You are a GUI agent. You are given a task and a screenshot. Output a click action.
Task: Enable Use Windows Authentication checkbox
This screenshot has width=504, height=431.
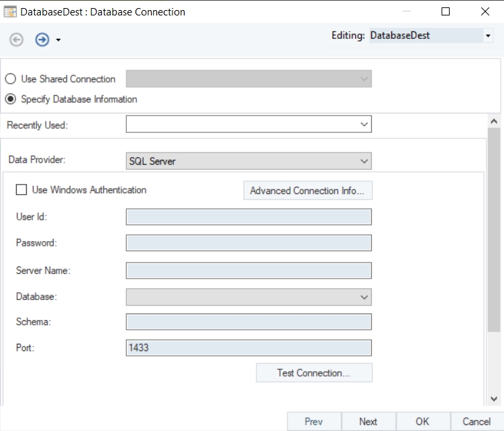pyautogui.click(x=22, y=190)
